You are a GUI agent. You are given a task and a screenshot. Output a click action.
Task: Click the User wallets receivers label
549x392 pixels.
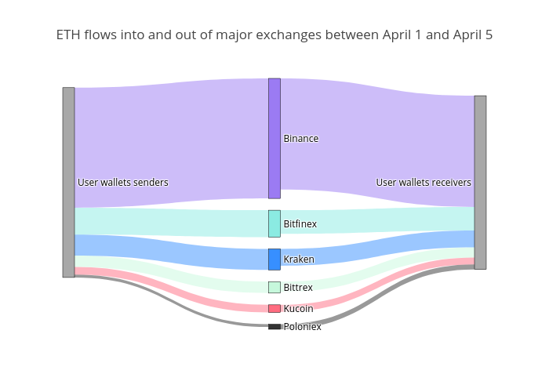click(424, 183)
